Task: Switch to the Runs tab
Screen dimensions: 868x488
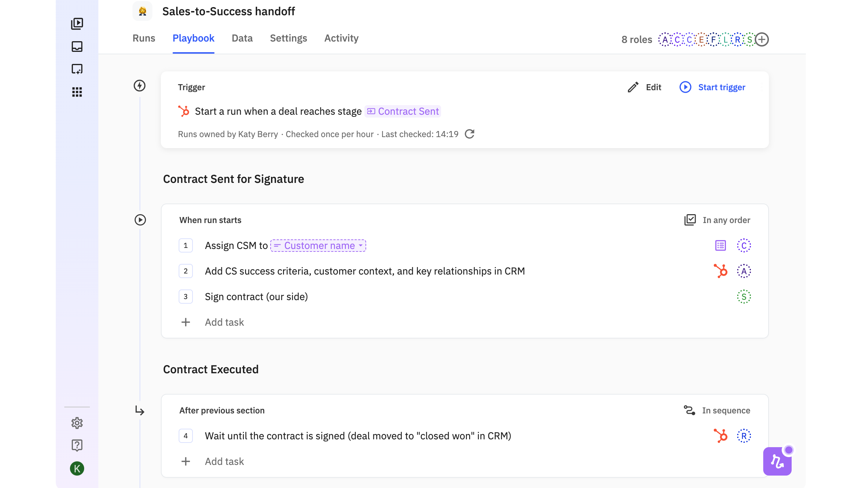Action: [144, 38]
